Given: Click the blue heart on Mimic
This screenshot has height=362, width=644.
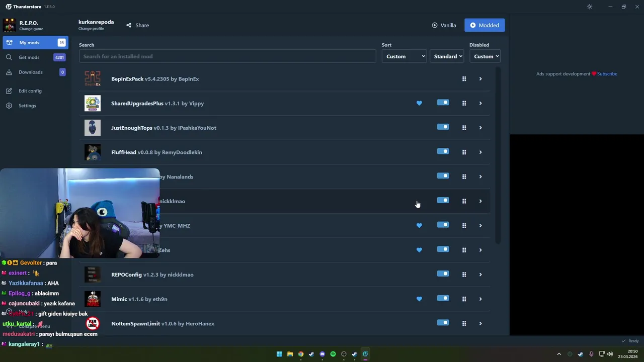Looking at the screenshot, I should point(419,299).
